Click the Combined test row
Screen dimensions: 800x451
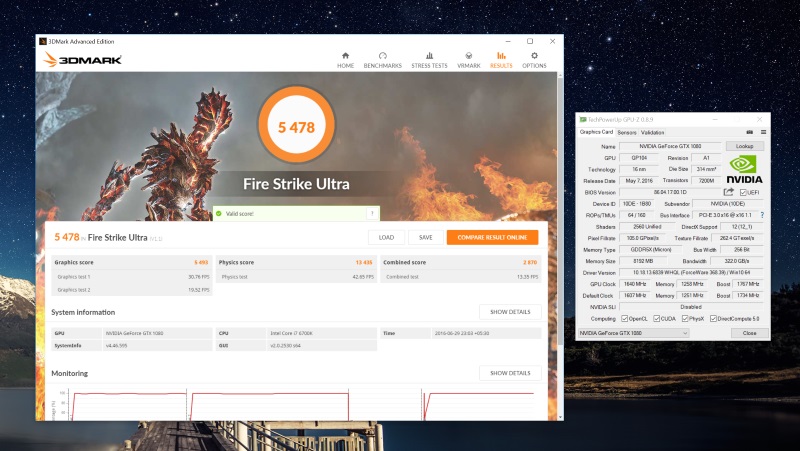[461, 277]
